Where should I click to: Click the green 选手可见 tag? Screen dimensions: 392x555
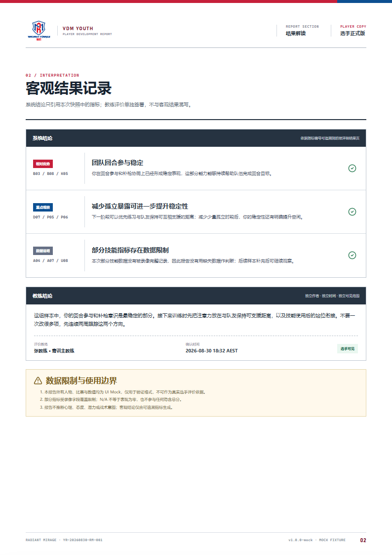coord(347,348)
